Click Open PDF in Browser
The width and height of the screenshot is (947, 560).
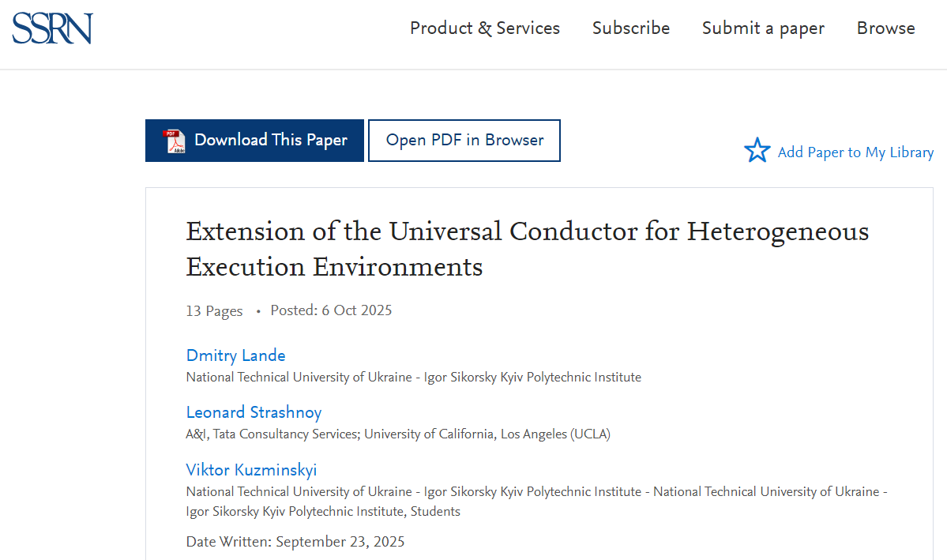coord(464,141)
